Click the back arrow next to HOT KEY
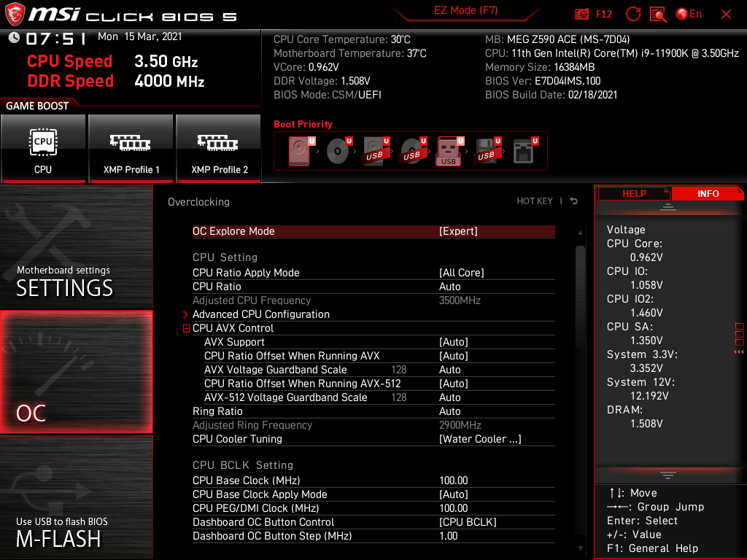This screenshot has height=560, width=747. (x=574, y=201)
